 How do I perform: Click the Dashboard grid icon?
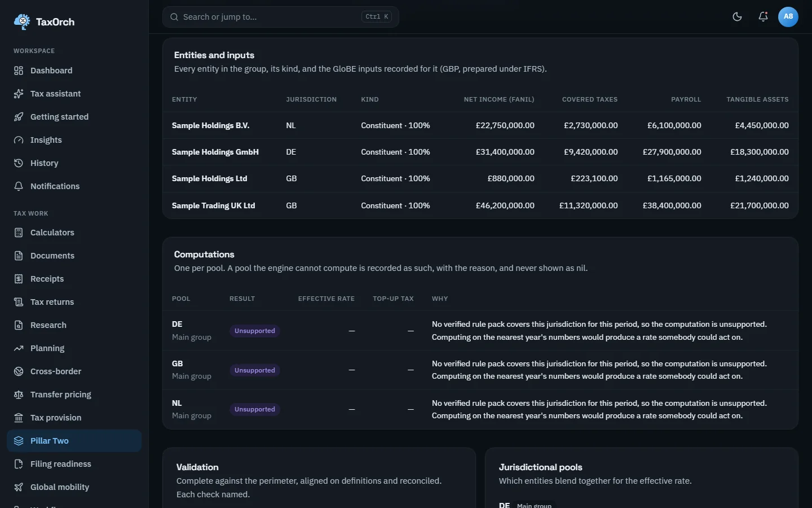(19, 71)
